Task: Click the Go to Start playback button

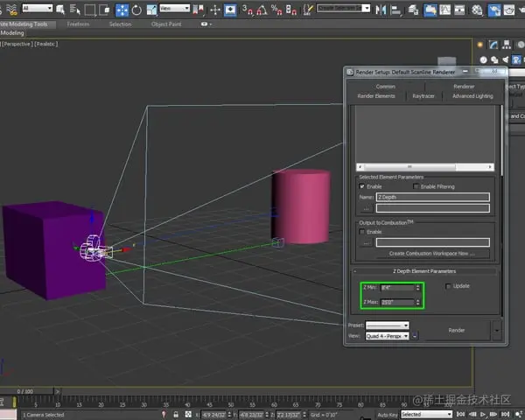Action: tap(460, 415)
